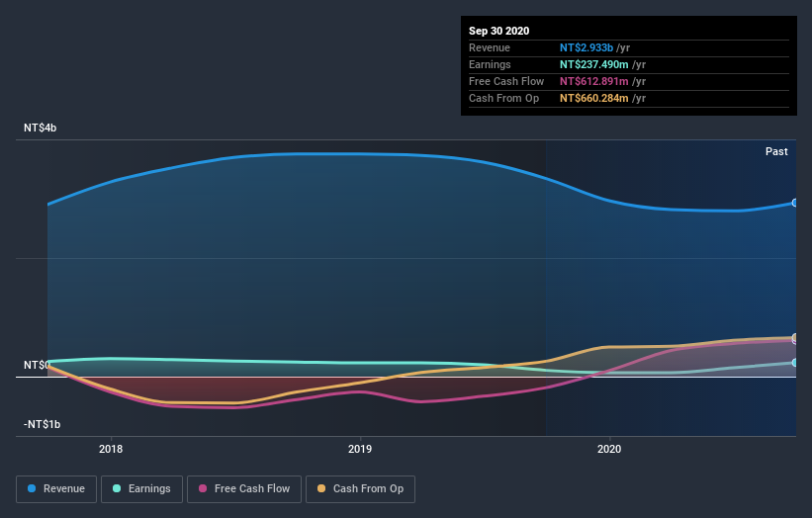This screenshot has width=812, height=518.
Task: Select the 2019 x-axis label
Action: (360, 449)
